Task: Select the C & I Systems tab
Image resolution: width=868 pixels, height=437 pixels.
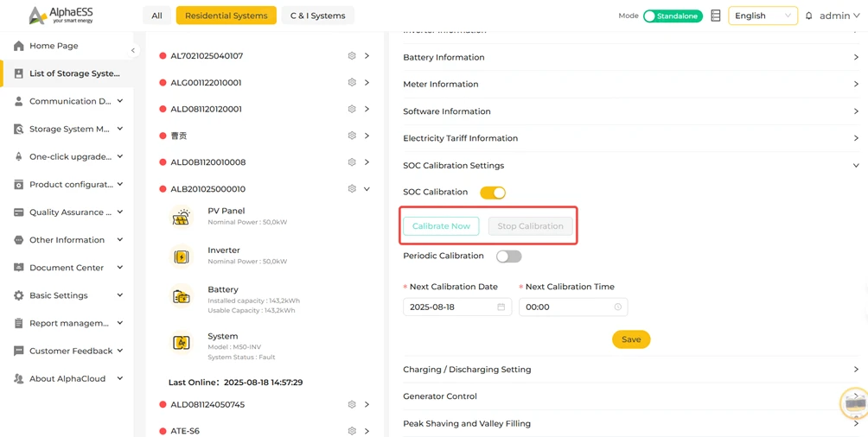Action: pyautogui.click(x=318, y=16)
